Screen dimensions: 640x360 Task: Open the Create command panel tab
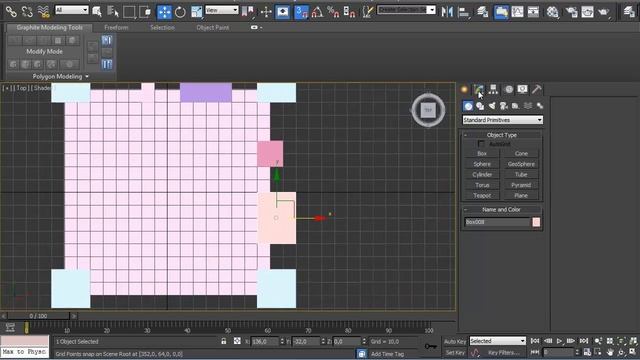pyautogui.click(x=464, y=89)
